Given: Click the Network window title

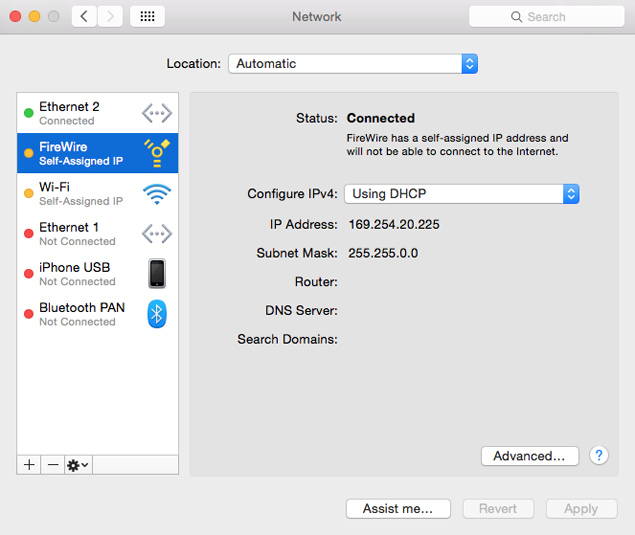Looking at the screenshot, I should pyautogui.click(x=317, y=17).
